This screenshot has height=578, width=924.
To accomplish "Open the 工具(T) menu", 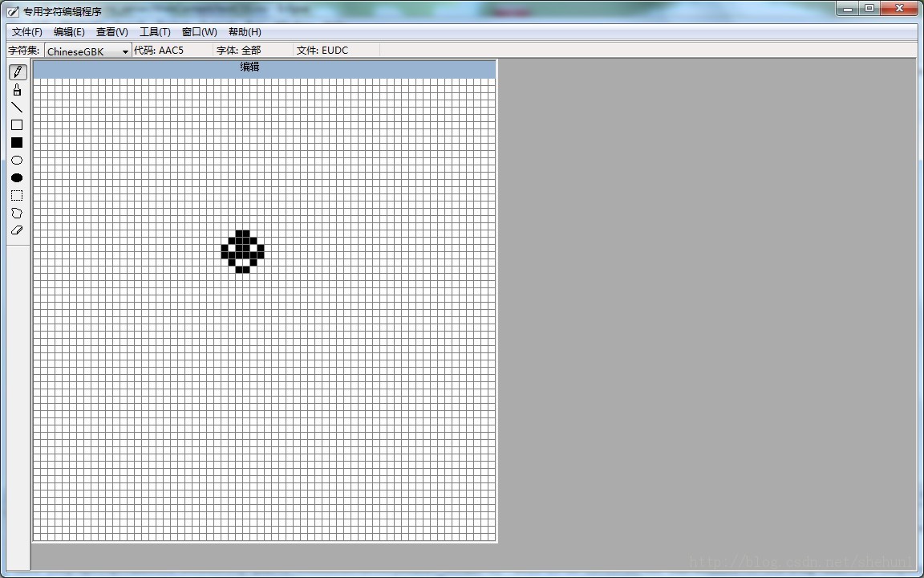I will point(155,32).
